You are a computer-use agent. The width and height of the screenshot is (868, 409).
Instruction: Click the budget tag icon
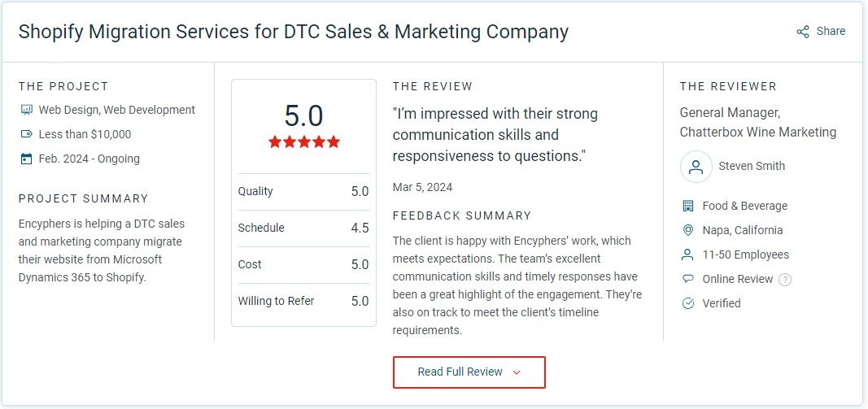coord(26,134)
